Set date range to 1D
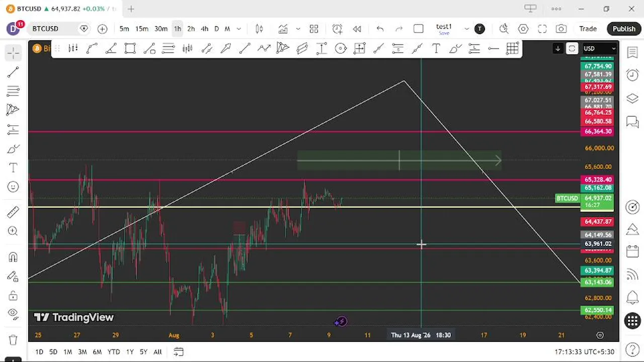Viewport: 644px width, 362px height. point(39,352)
